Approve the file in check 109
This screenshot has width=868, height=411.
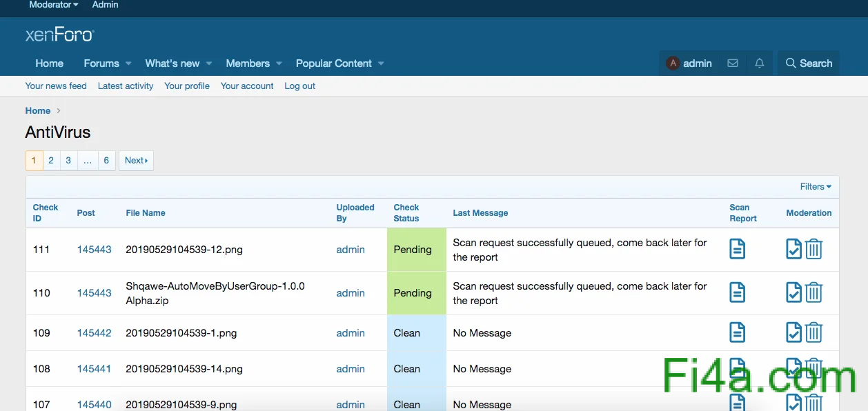point(793,332)
